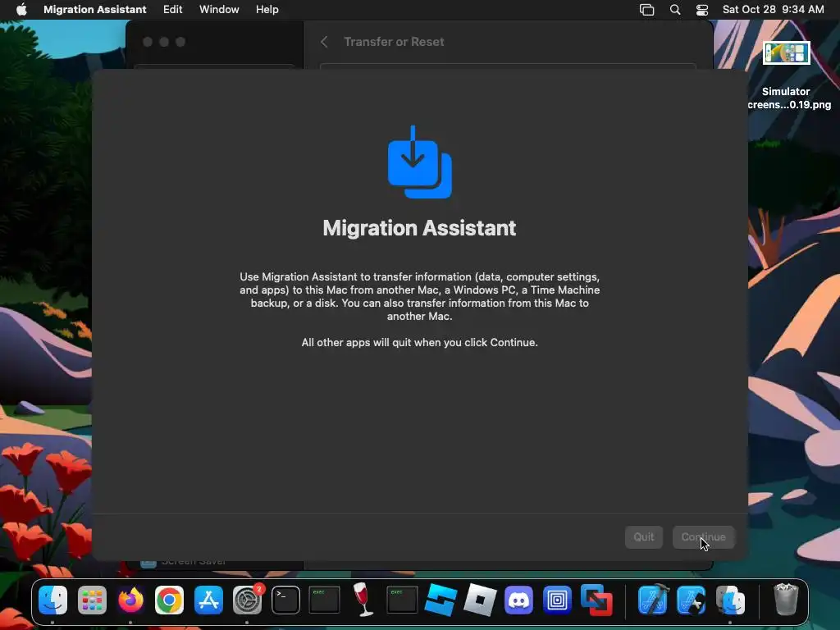Click the Migration Assistant heading text
The height and width of the screenshot is (630, 840).
(419, 228)
